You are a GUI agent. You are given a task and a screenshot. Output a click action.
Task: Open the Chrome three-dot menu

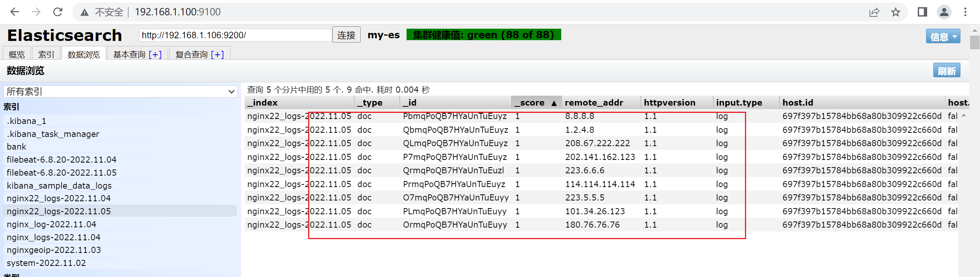click(965, 12)
